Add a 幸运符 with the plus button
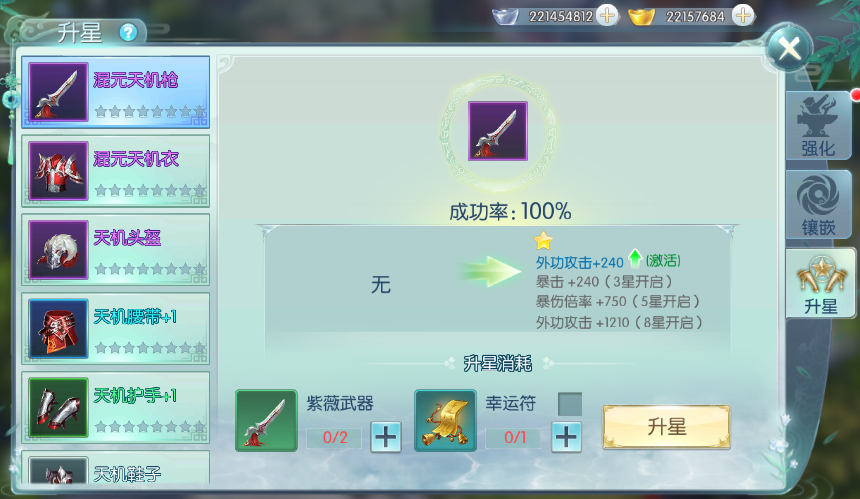 pos(566,437)
